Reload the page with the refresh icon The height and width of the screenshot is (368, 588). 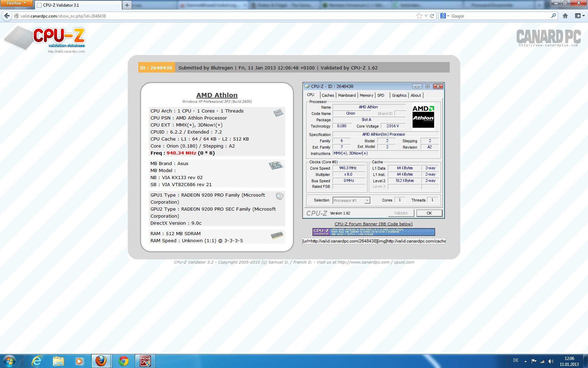tap(432, 16)
